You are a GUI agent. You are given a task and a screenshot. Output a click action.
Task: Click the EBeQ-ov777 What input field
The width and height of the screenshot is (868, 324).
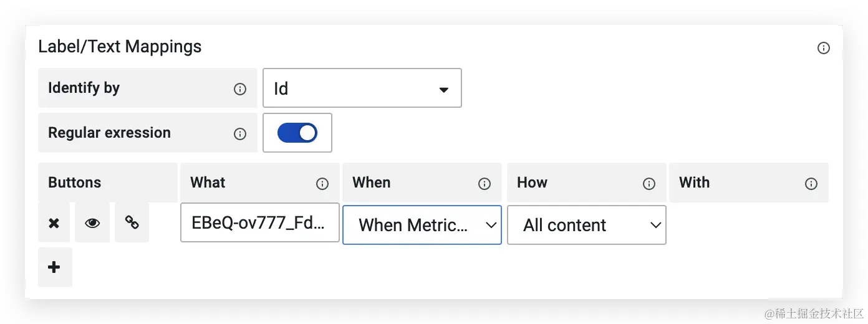tap(260, 222)
